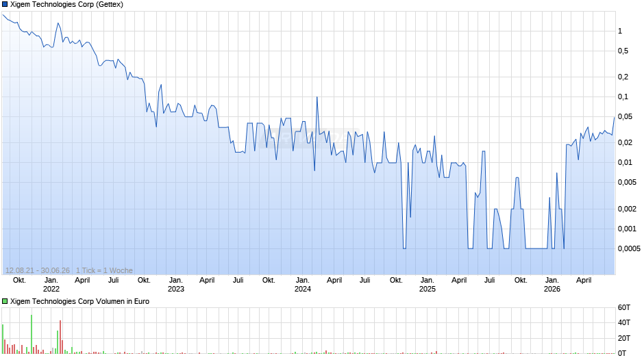Click the final price point at chart's right end

(614, 118)
